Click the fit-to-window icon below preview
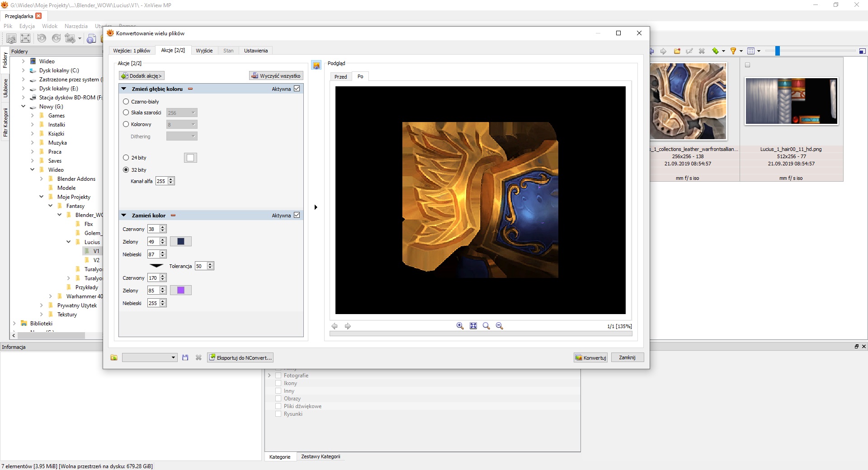868x470 pixels. point(473,326)
